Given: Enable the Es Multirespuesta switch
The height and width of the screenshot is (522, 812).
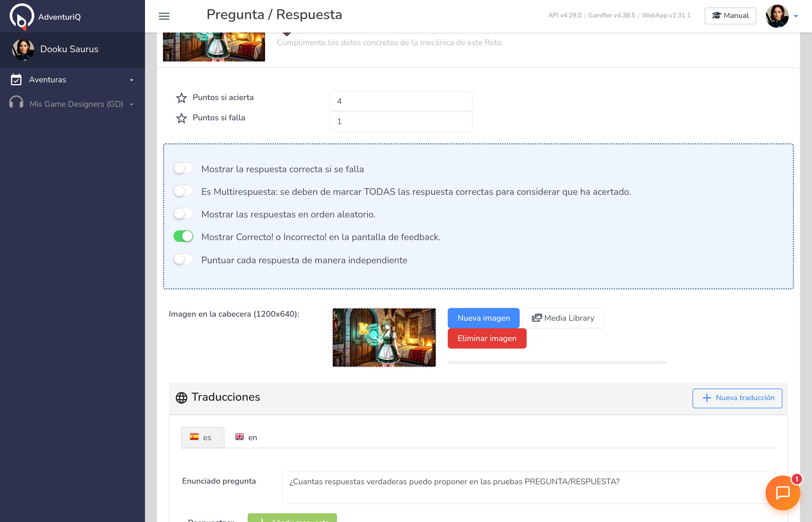Looking at the screenshot, I should (183, 191).
